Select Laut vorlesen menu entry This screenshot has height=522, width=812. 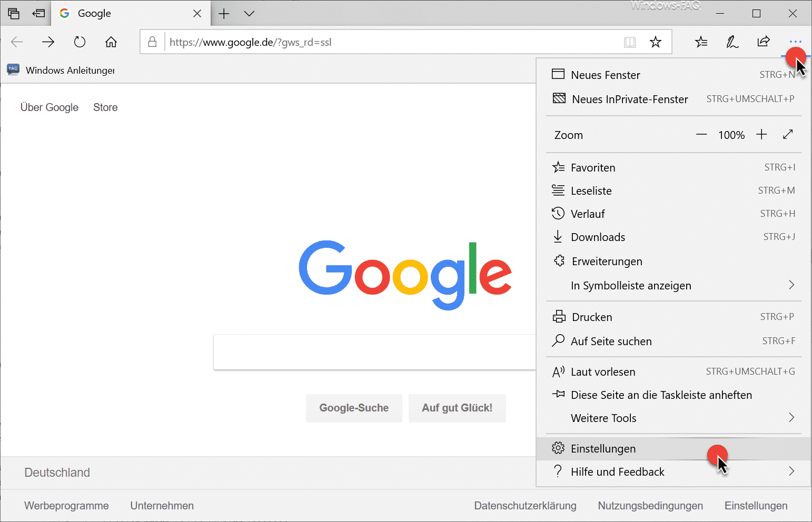[x=674, y=372]
